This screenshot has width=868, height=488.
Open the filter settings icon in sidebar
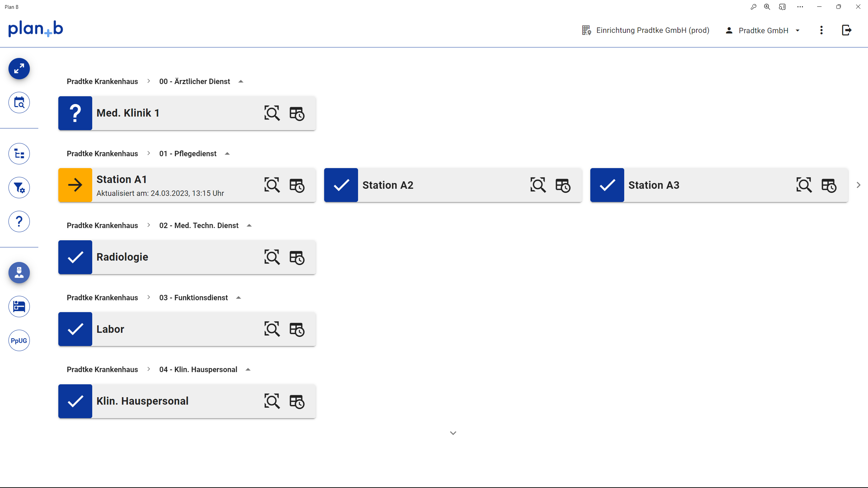19,188
